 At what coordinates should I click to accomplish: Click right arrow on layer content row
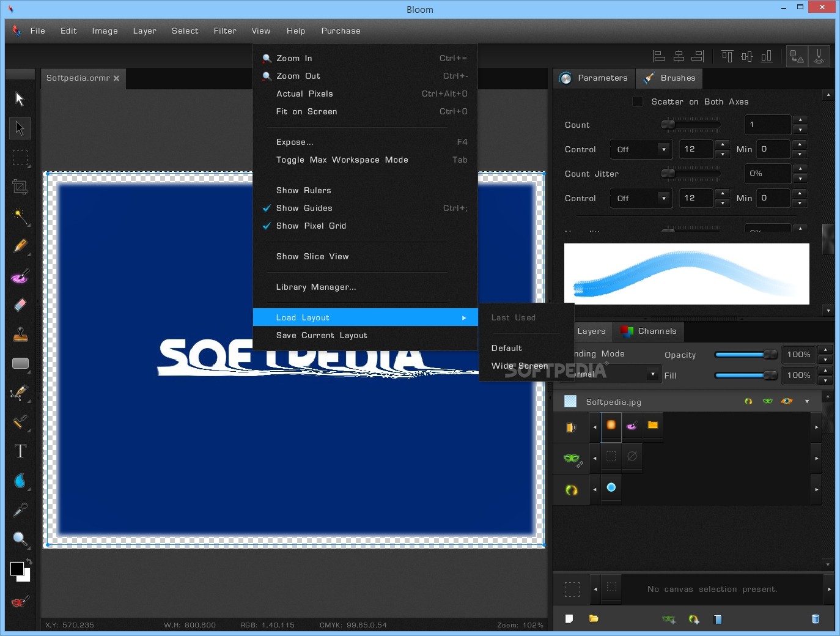point(816,427)
